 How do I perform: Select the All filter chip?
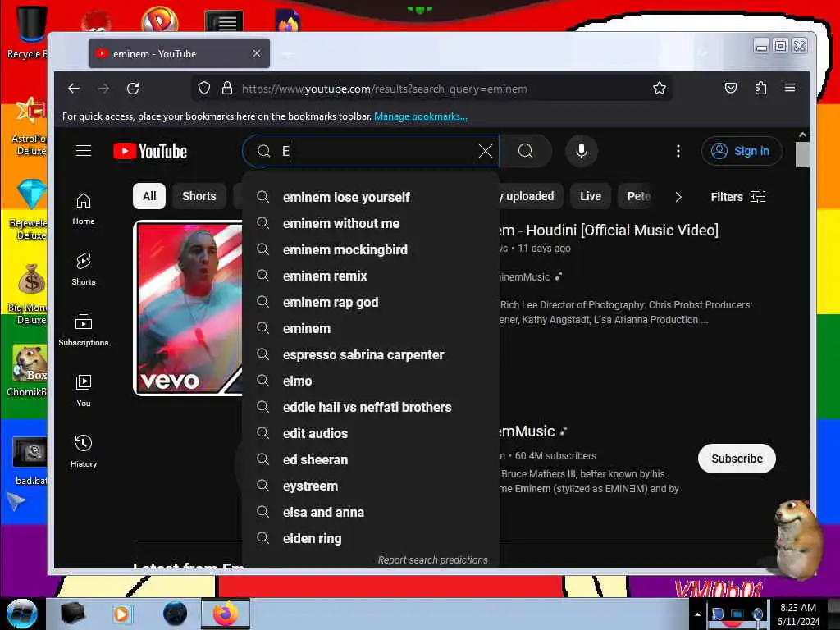pos(149,196)
